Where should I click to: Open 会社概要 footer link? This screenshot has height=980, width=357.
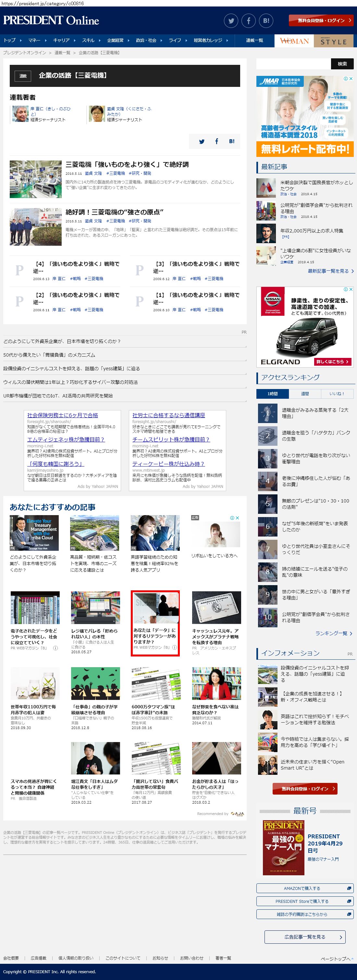(x=11, y=958)
